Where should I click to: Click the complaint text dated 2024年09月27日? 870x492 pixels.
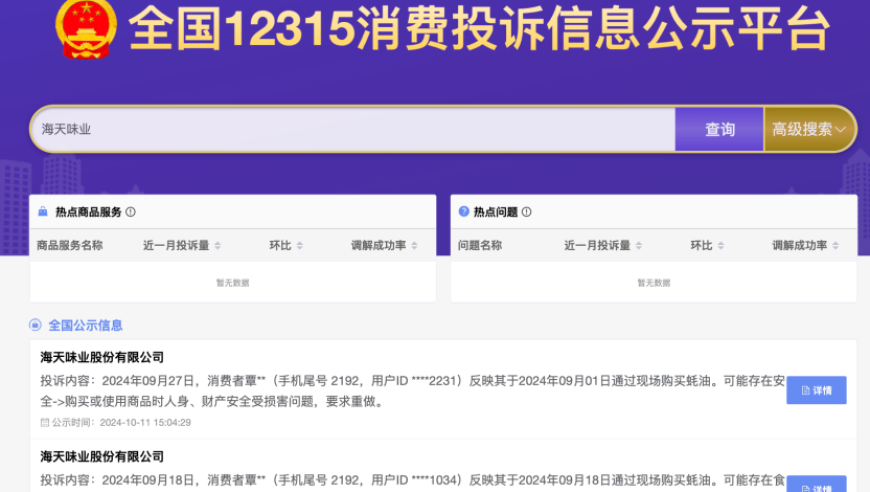coord(412,391)
